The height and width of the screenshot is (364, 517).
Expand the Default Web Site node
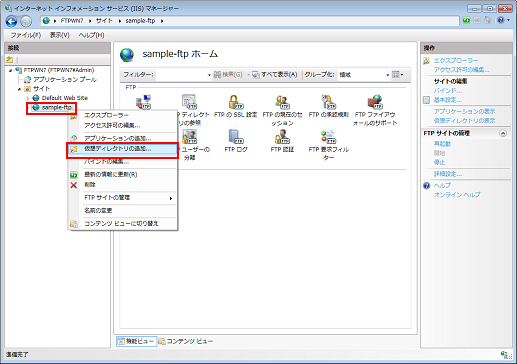28,98
